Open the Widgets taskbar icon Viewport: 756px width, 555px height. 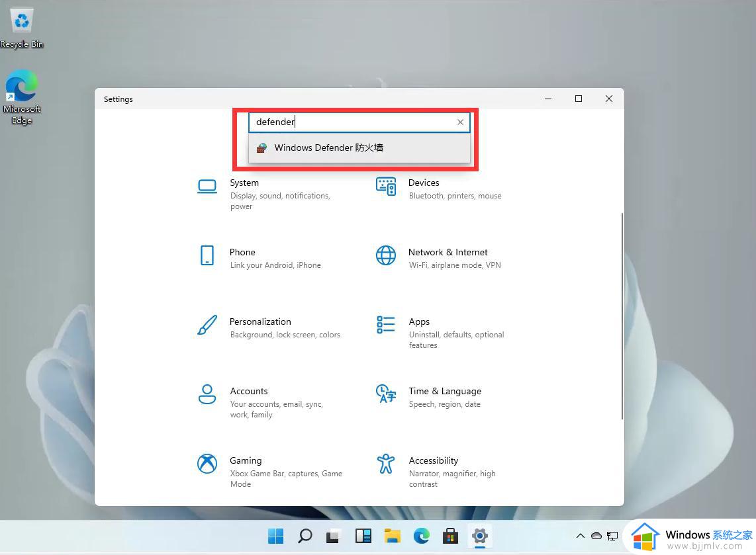(363, 536)
